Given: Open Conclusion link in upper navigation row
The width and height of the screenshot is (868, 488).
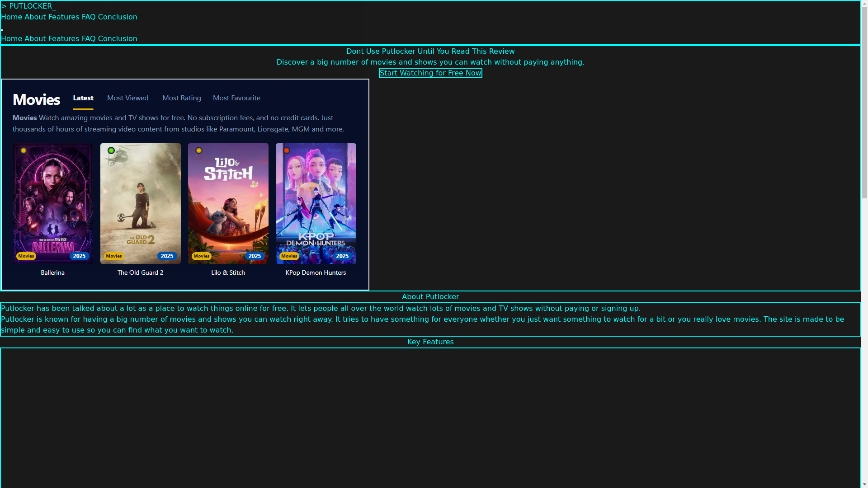Looking at the screenshot, I should point(118,17).
